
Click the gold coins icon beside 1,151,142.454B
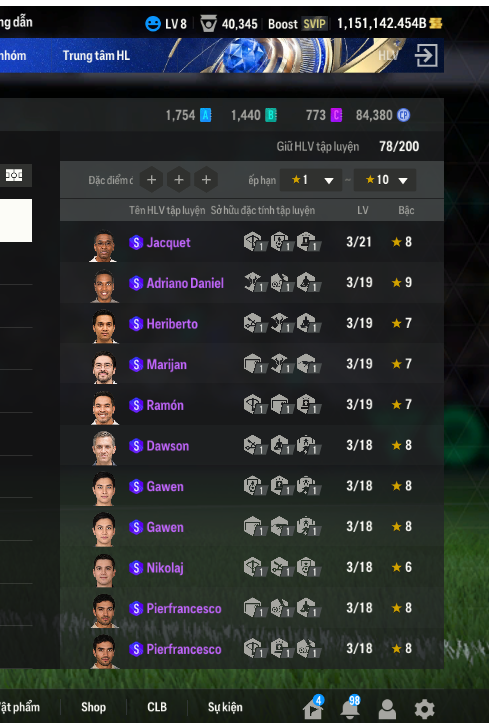point(436,23)
